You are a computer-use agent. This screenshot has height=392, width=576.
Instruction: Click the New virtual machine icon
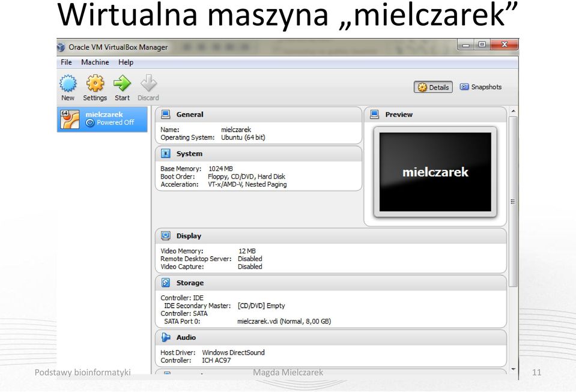[68, 83]
